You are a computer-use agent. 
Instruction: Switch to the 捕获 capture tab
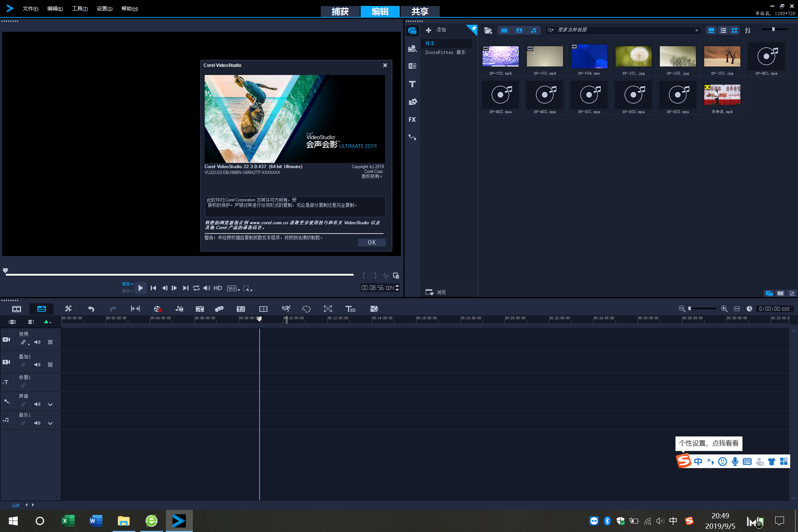pyautogui.click(x=340, y=11)
